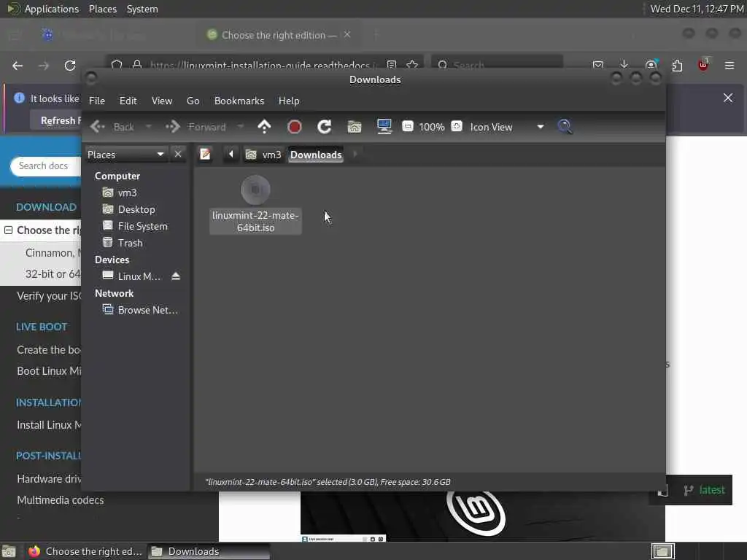Click the status bar selected file text
The width and height of the screenshot is (747, 560).
coord(328,482)
